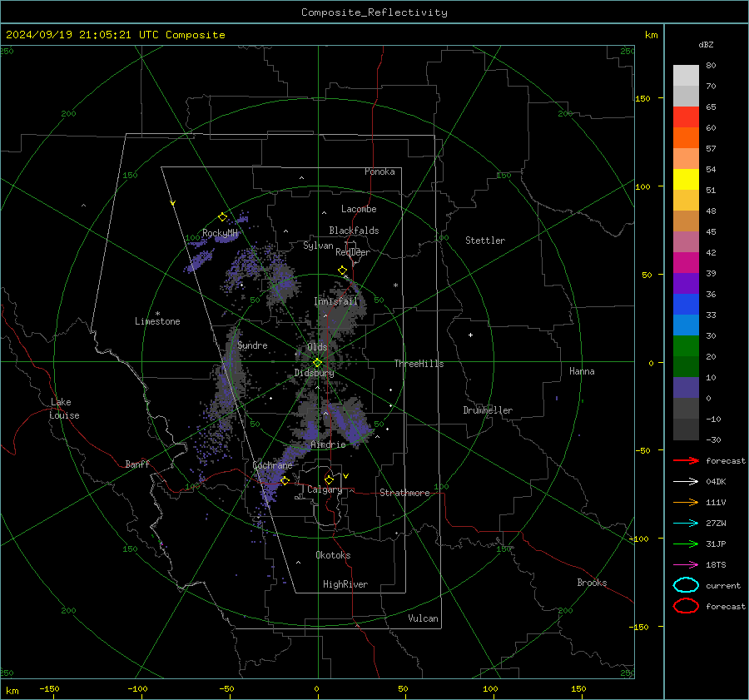Click the dBZ legend heading
Viewport: 749px width, 700px height.
[x=706, y=45]
